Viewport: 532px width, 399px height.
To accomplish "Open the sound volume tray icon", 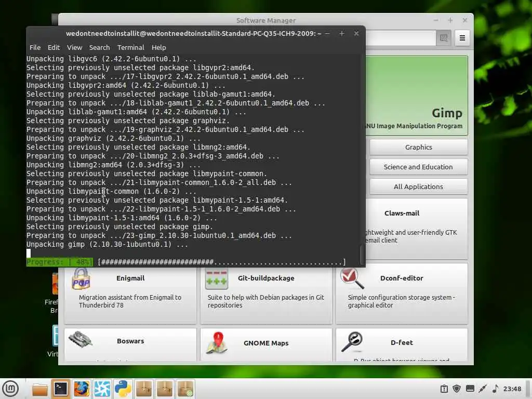I will tap(495, 389).
